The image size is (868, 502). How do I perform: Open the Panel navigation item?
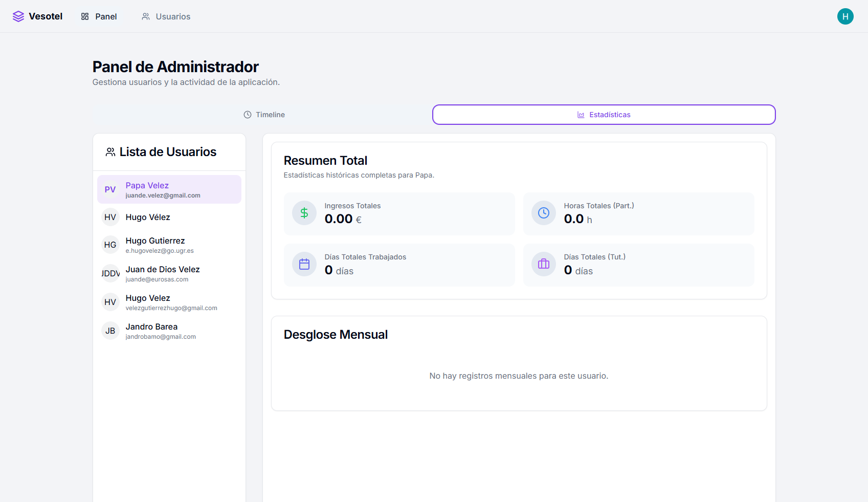point(99,16)
